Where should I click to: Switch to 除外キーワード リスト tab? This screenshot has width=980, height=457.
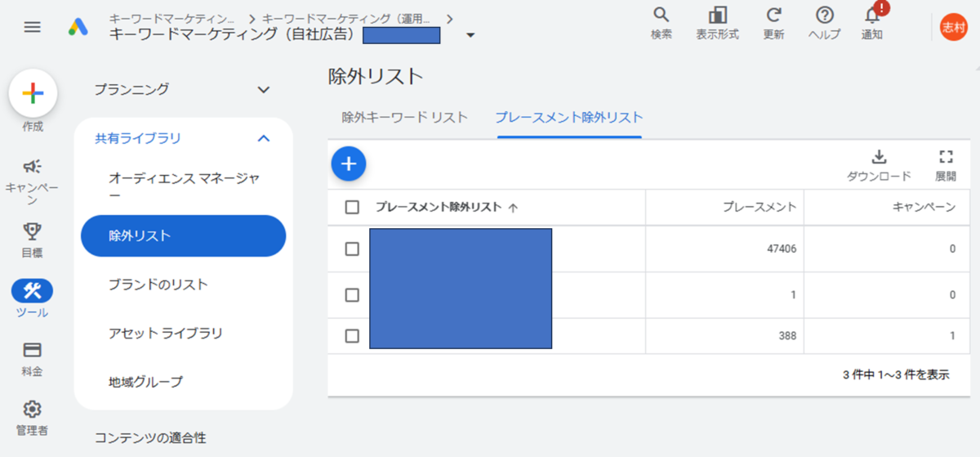[405, 117]
